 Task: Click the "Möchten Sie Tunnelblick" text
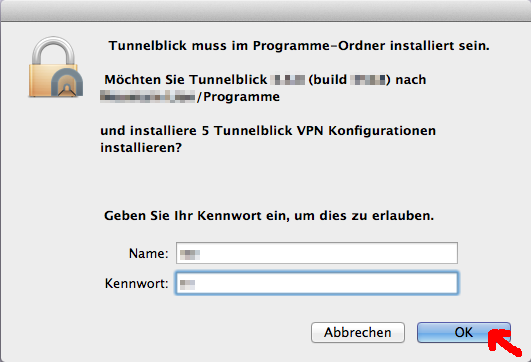(186, 80)
